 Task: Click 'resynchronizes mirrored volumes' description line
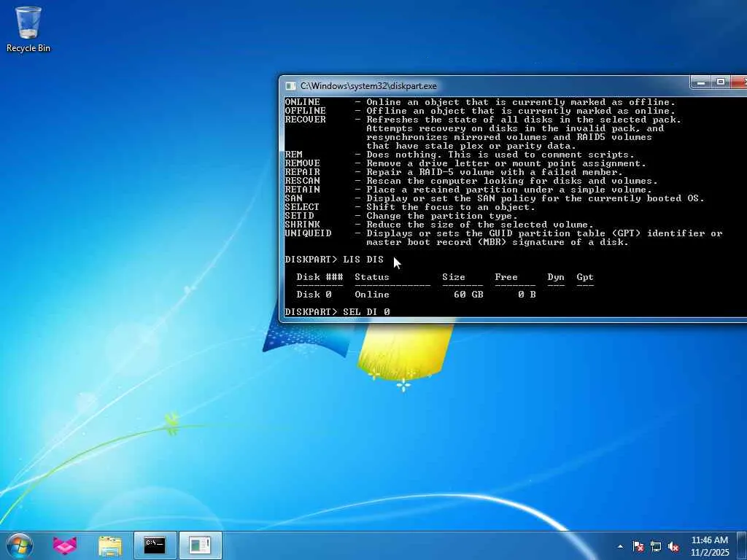tap(508, 137)
